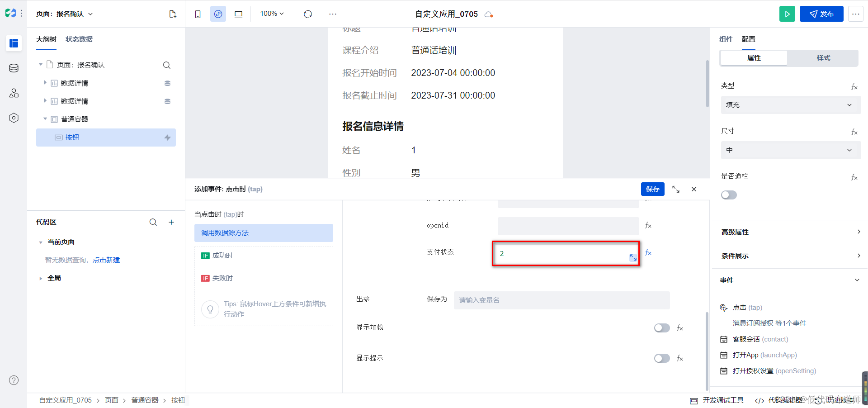Click the refresh preview icon
Viewport: 868px width, 408px height.
pos(308,14)
